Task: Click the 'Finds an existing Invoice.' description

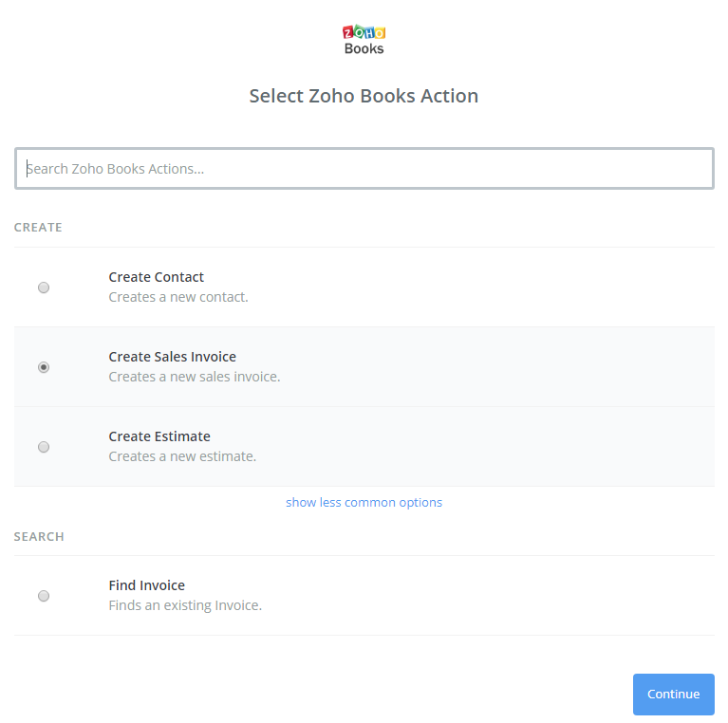Action: (185, 605)
